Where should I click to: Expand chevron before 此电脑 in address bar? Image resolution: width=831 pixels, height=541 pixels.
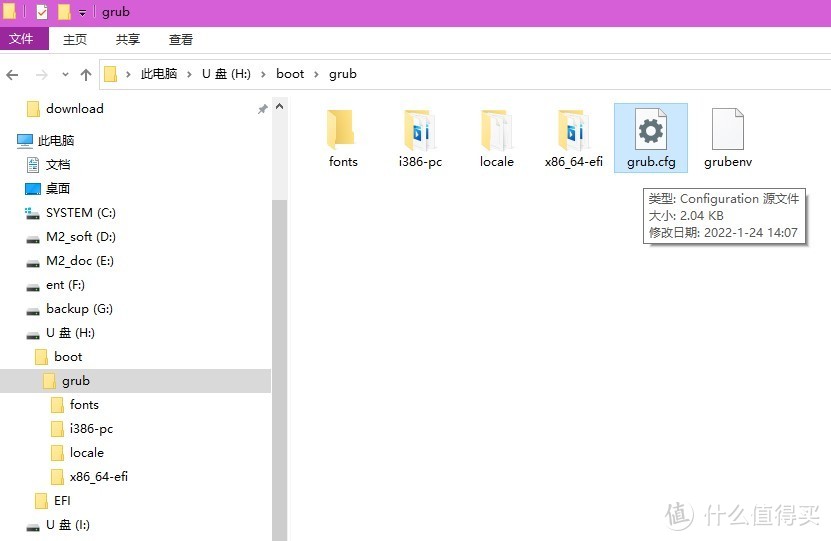click(x=128, y=74)
